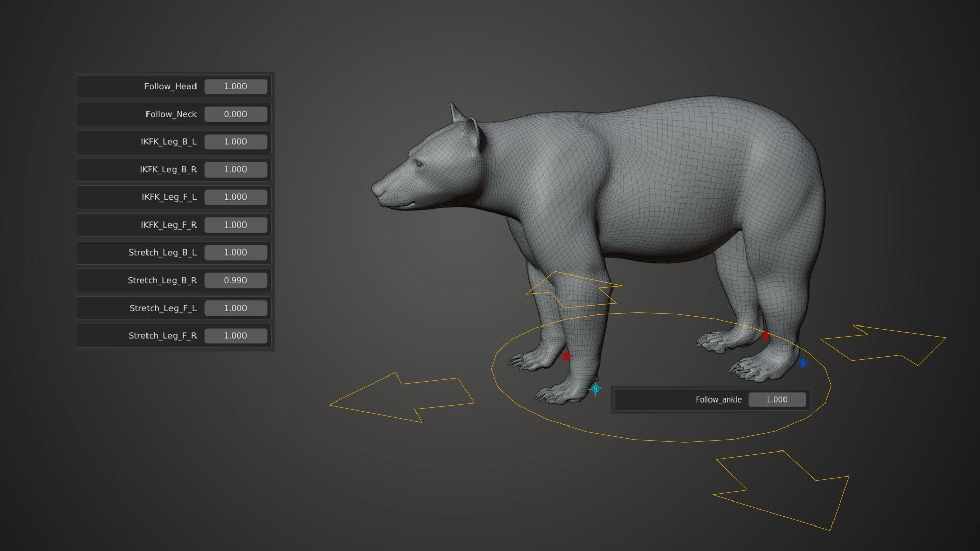
Task: Select the IKFK_Leg_B_L value slider
Action: 235,142
